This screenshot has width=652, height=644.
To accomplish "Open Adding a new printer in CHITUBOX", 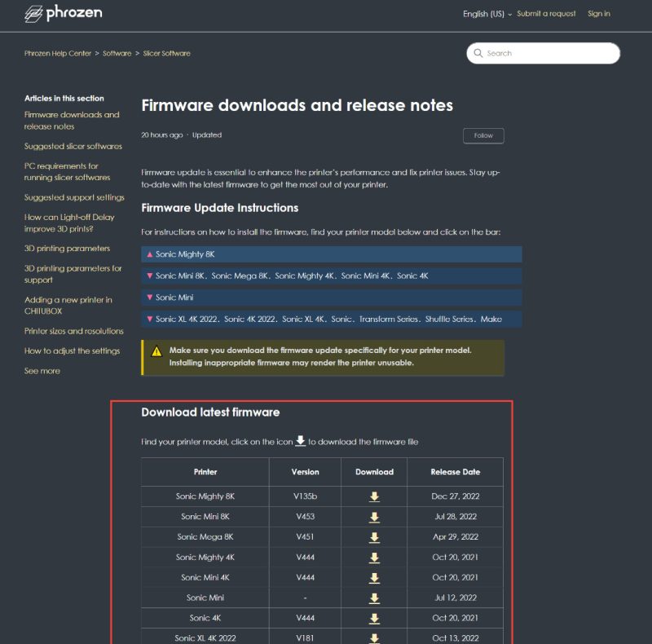I will point(68,306).
